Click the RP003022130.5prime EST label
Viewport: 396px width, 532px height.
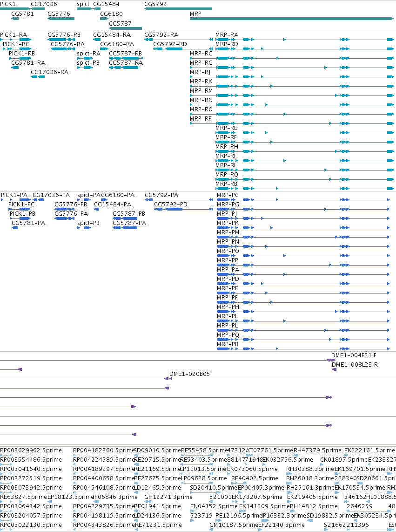point(31,525)
